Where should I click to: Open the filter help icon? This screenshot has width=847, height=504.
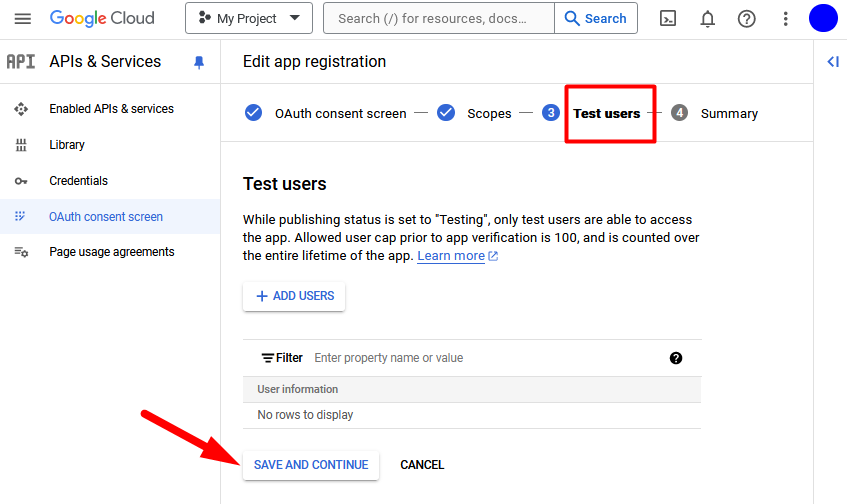pos(676,358)
